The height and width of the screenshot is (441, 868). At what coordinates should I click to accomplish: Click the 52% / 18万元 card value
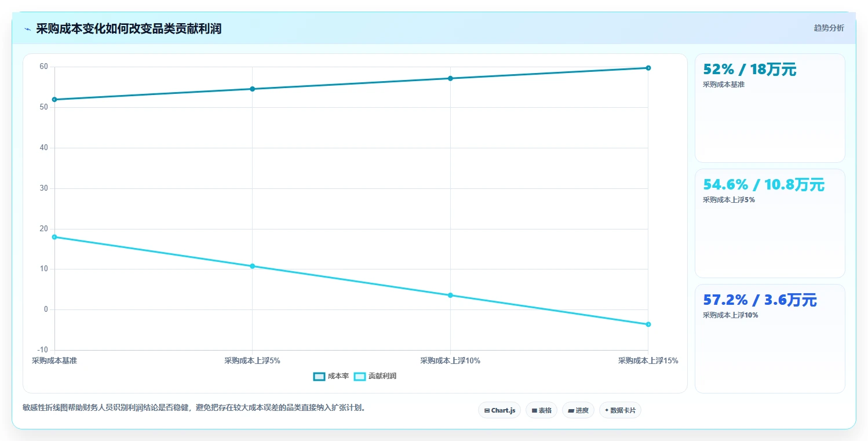[750, 70]
